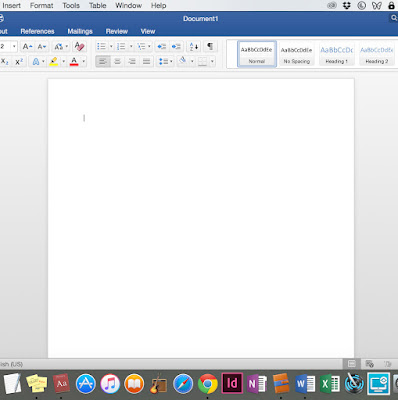Clear all formatting with the eraser icon
Image resolution: width=398 pixels, height=400 pixels.
point(79,47)
